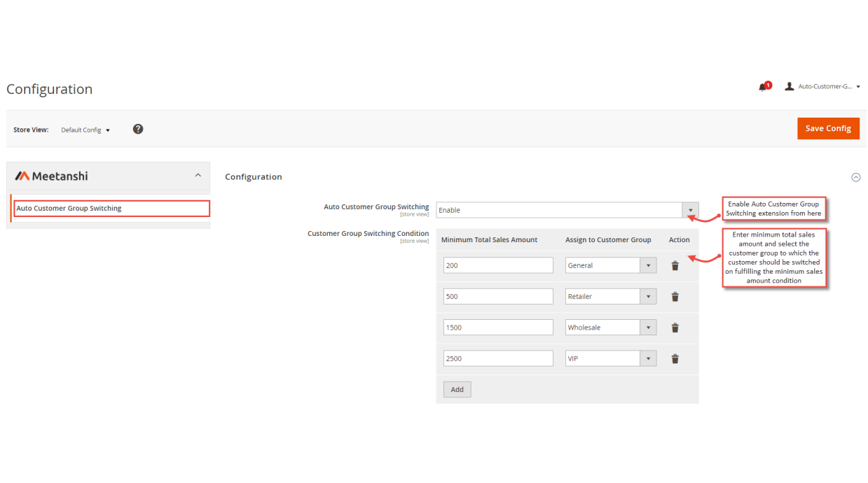Click the Configuration page title
Image resolution: width=868 pixels, height=483 pixels.
[x=50, y=90]
